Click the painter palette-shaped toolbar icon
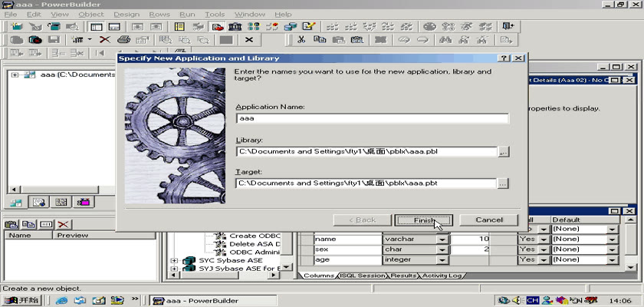The width and height of the screenshot is (644, 307). [x=429, y=27]
